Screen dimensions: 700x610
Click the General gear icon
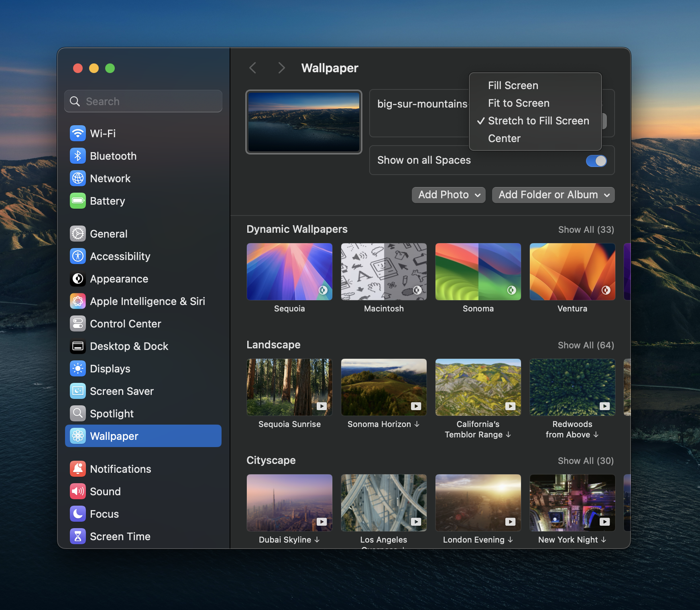78,234
